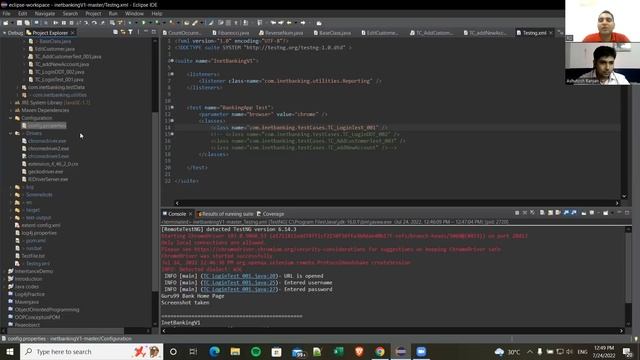Screen dimensions: 640x360
Task: Open the File menu
Action: coord(7,13)
